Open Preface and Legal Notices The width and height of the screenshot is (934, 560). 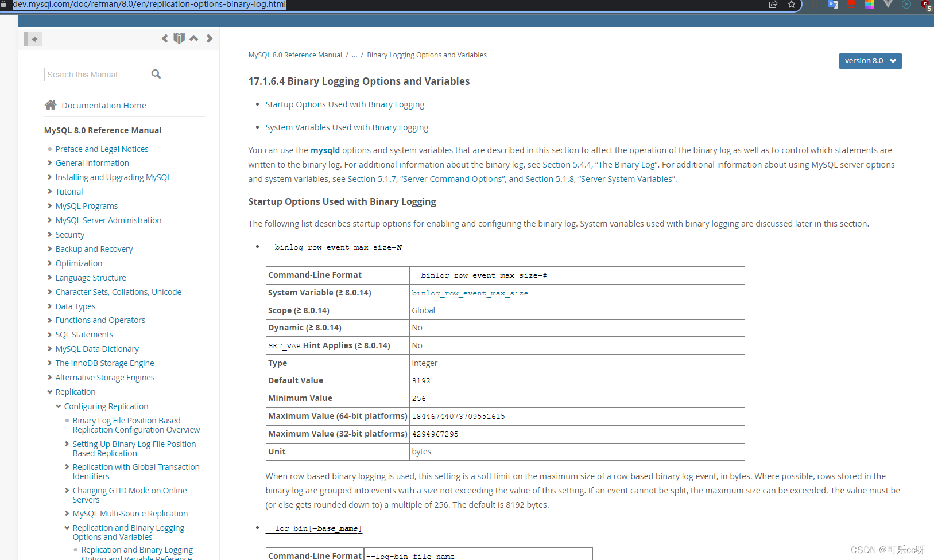[x=102, y=149]
